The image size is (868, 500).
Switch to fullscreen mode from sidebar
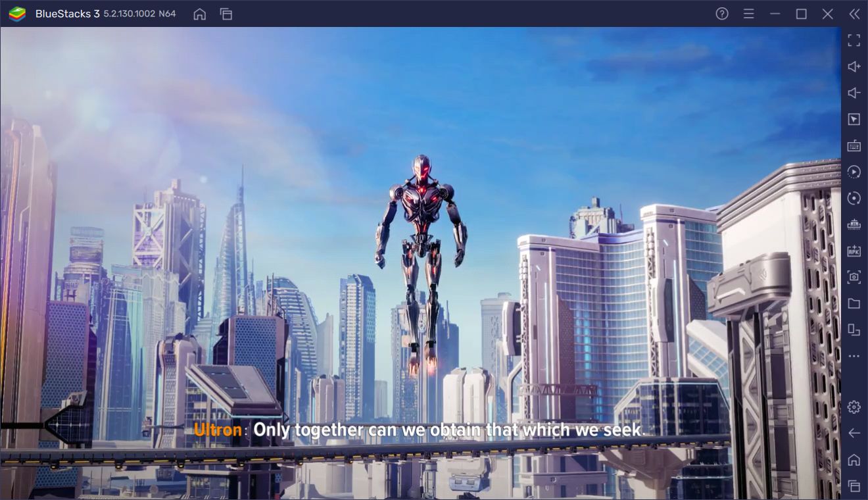pyautogui.click(x=854, y=40)
